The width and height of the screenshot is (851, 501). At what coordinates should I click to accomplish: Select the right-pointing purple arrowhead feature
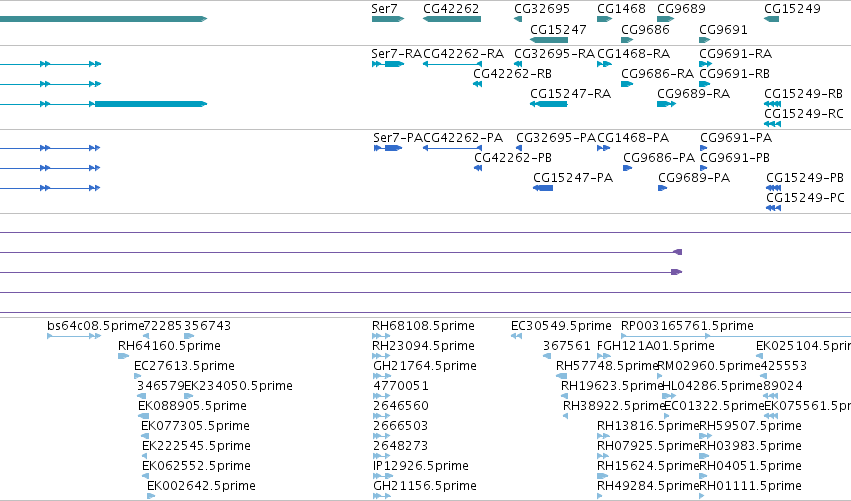coord(677,272)
